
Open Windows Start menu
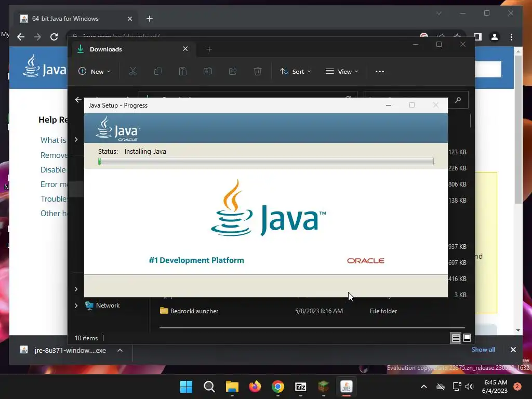pos(186,387)
